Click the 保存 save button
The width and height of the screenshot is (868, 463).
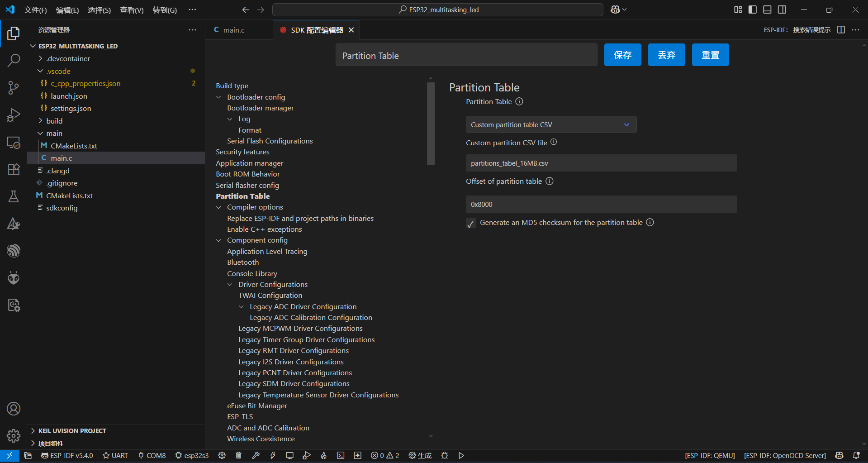(622, 55)
